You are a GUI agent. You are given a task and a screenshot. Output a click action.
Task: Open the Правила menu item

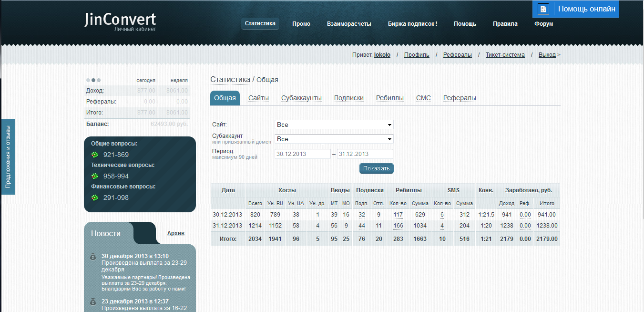(505, 24)
